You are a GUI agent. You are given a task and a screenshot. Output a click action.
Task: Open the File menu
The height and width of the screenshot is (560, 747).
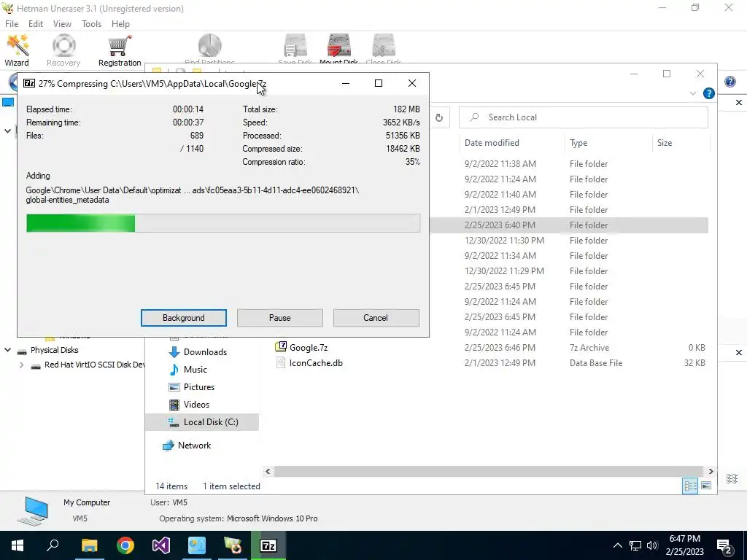pyautogui.click(x=12, y=24)
